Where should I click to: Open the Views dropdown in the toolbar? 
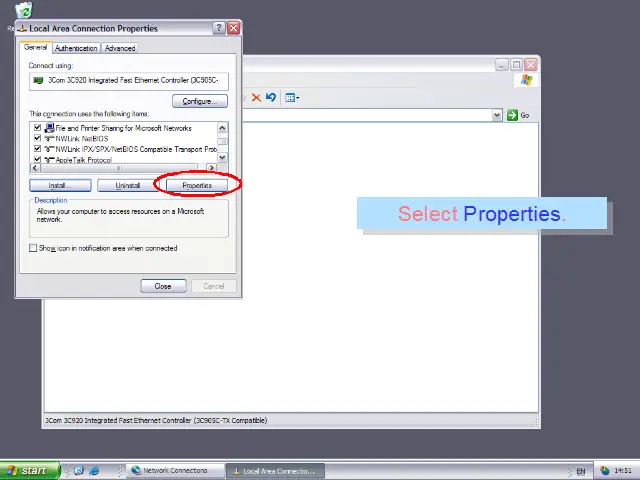[292, 98]
